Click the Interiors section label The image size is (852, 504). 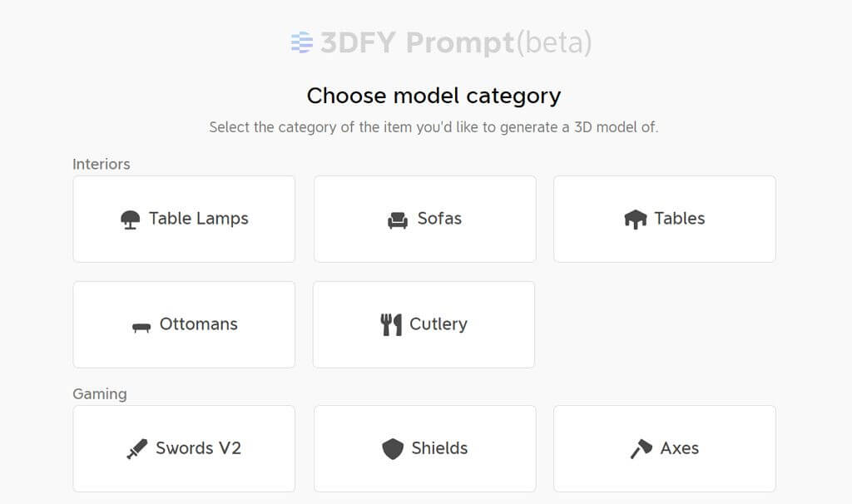click(x=101, y=164)
